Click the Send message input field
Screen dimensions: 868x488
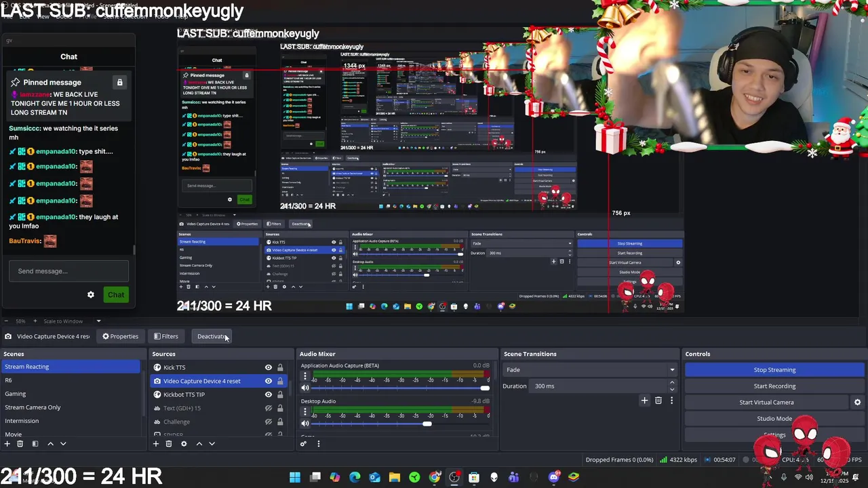[68, 271]
